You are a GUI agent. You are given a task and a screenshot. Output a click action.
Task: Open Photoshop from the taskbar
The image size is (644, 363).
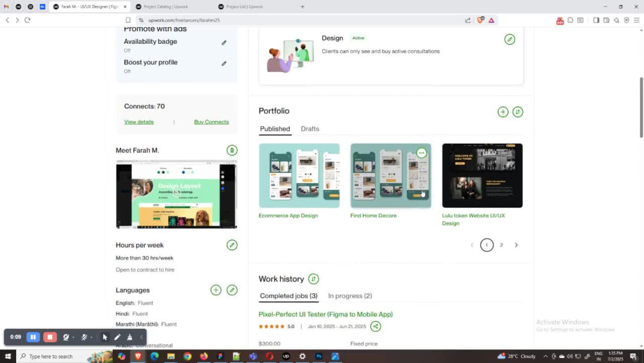click(x=319, y=357)
